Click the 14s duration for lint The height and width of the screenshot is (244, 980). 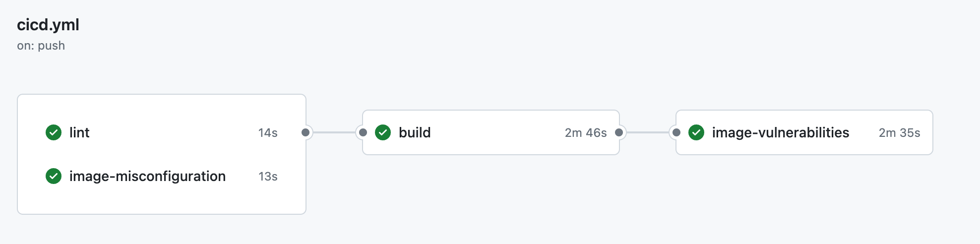click(268, 133)
